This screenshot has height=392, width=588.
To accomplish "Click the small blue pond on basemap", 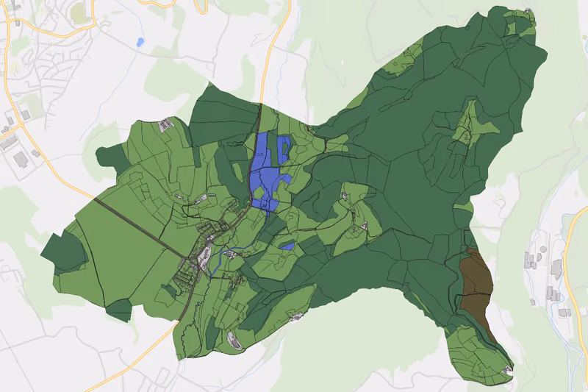I will 140,42.
